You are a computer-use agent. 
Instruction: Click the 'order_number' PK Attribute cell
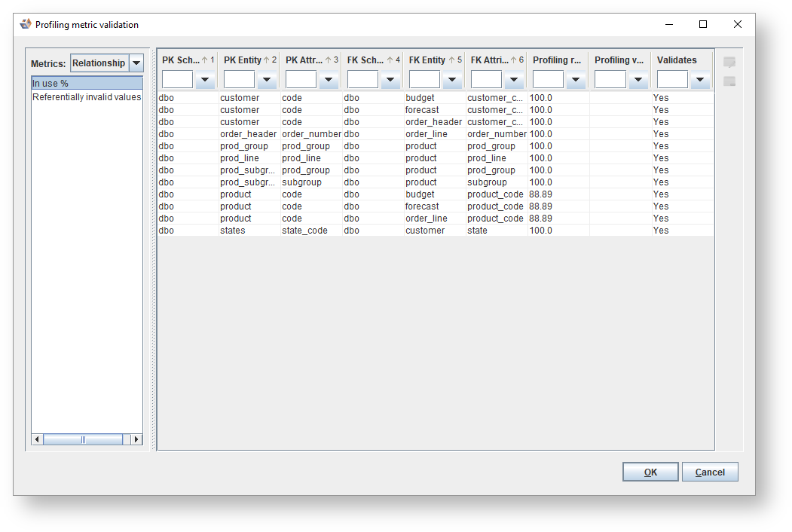tap(312, 134)
